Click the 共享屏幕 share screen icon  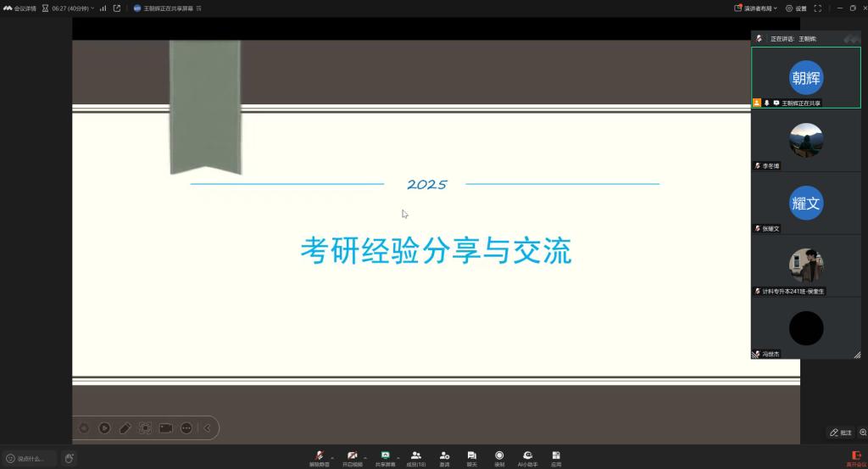click(x=385, y=456)
